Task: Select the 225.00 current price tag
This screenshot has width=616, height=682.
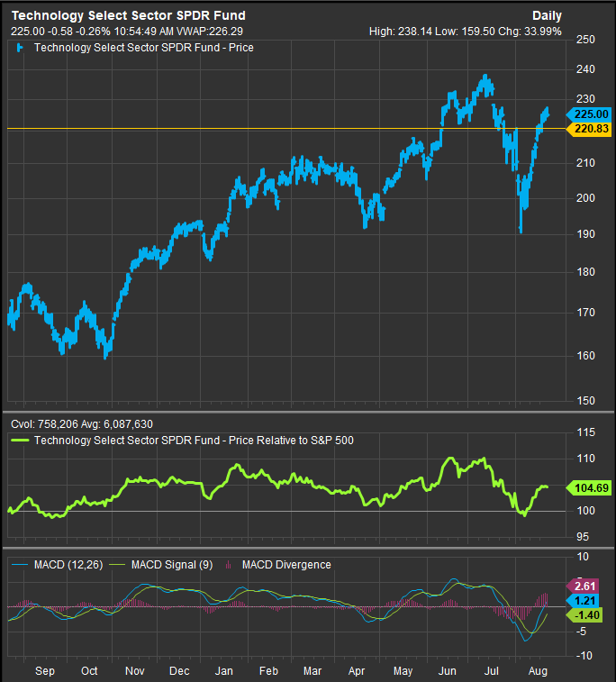Action: point(591,114)
